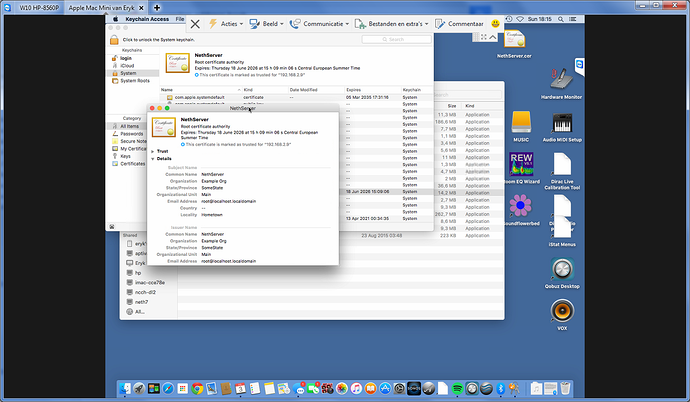
Task: Open Finder in the Dock
Action: [125, 388]
